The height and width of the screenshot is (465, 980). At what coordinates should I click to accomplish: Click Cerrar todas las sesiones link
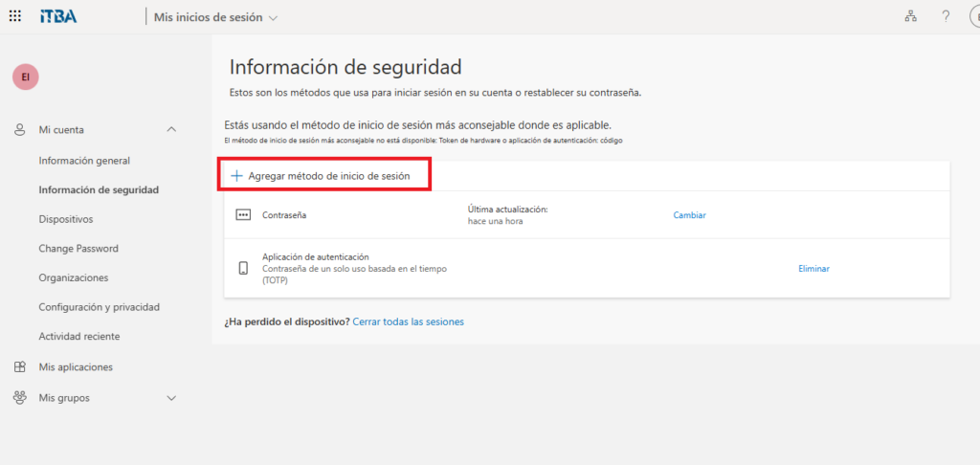click(x=408, y=322)
